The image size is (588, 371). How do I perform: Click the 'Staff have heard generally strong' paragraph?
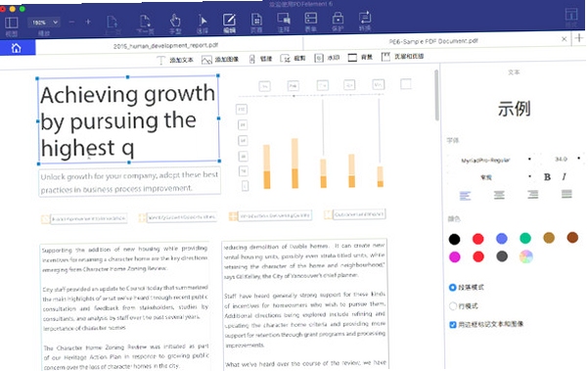(x=305, y=319)
